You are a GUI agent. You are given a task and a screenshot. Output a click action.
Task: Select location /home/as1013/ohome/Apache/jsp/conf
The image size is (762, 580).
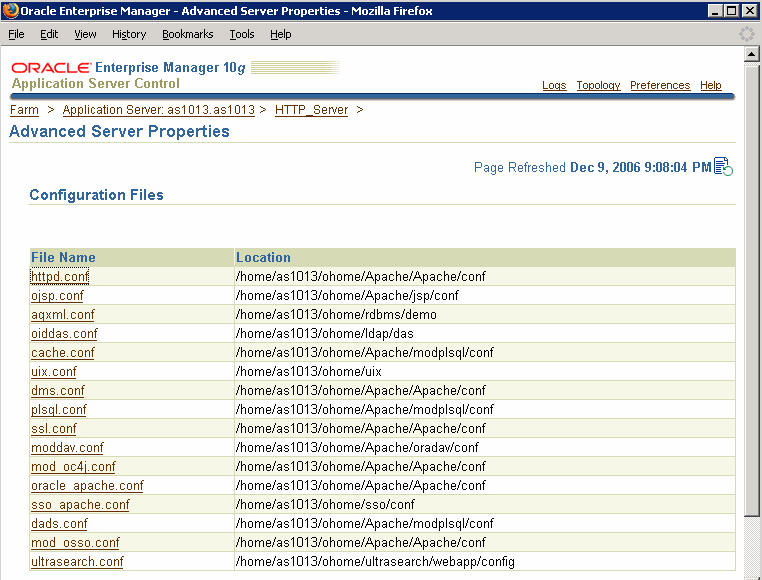[347, 296]
